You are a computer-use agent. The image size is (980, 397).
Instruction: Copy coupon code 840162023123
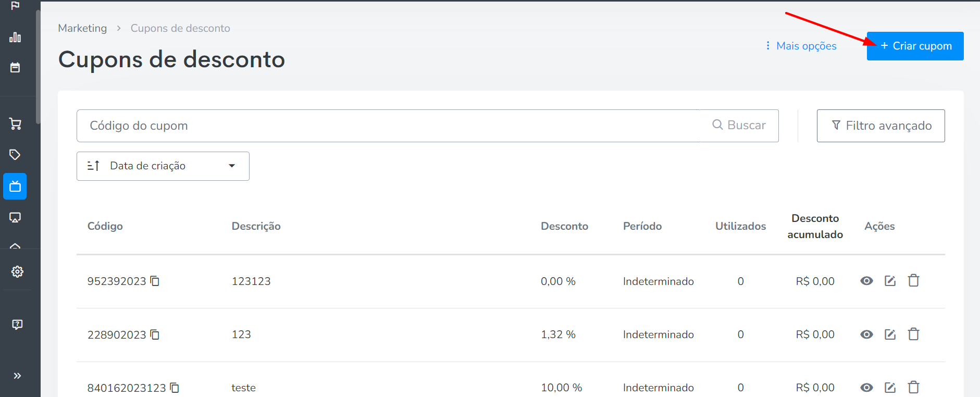coord(175,388)
